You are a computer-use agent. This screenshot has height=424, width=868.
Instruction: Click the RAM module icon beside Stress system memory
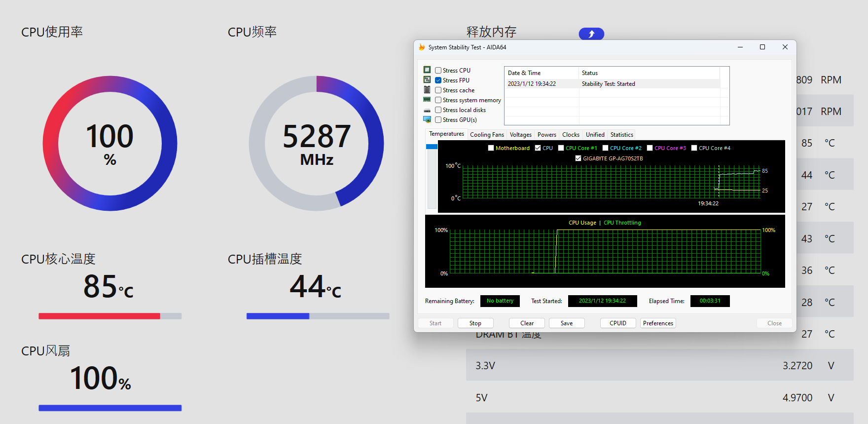click(427, 100)
